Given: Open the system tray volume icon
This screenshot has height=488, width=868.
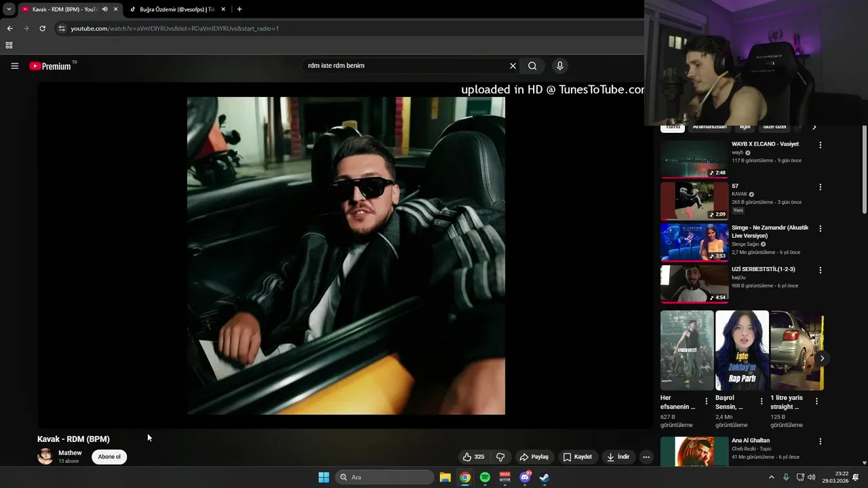Looking at the screenshot, I should click(812, 477).
